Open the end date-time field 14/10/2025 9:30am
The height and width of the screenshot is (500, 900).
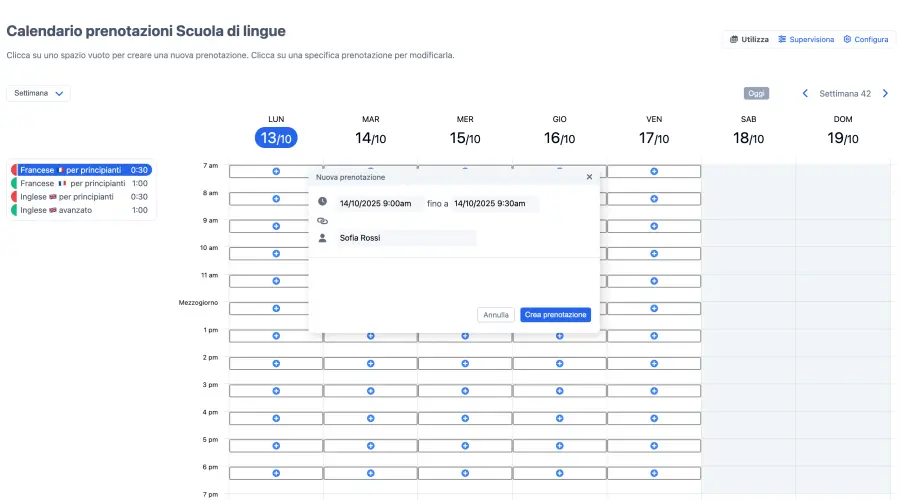point(494,203)
